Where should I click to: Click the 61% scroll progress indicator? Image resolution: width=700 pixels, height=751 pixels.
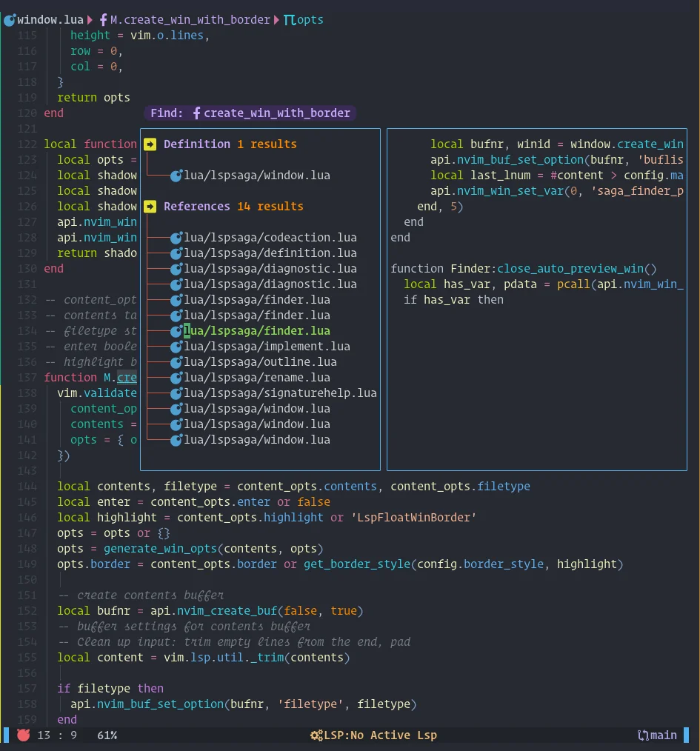click(106, 735)
